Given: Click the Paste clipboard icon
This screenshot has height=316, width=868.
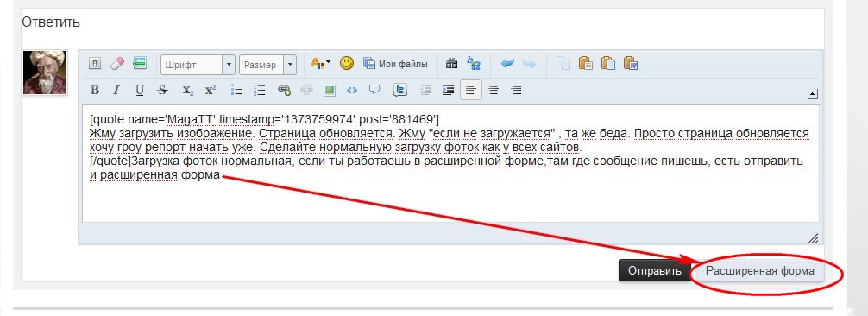Looking at the screenshot, I should tap(586, 64).
